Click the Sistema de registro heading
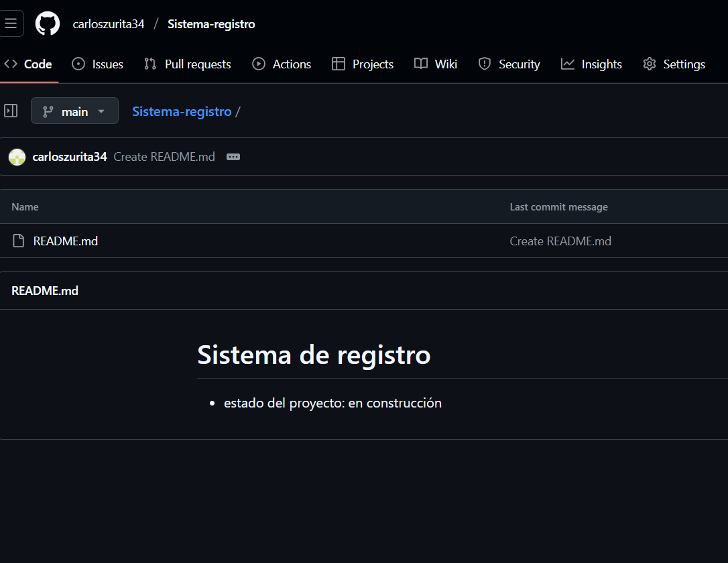Screen dimensions: 728x563 314,355
